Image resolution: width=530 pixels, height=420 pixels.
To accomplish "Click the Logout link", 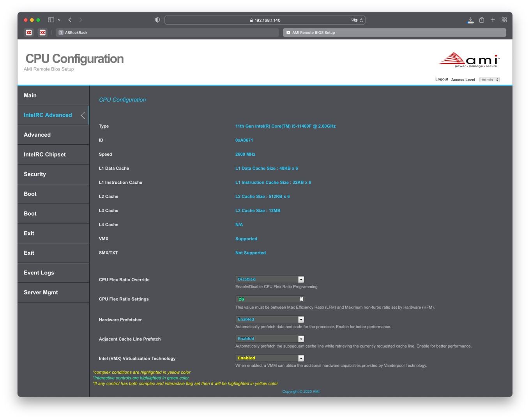I will pos(442,79).
